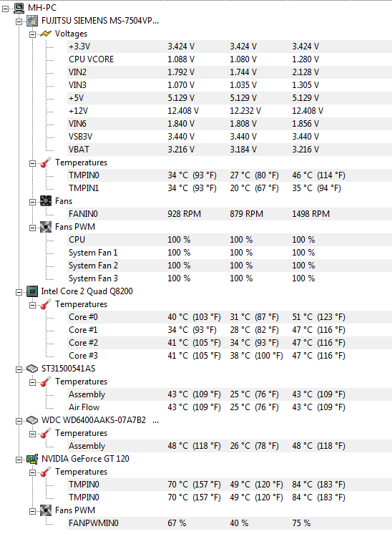Viewport: 392px width, 539px height.
Task: Select the VIN6 voltage row
Action: [230, 124]
